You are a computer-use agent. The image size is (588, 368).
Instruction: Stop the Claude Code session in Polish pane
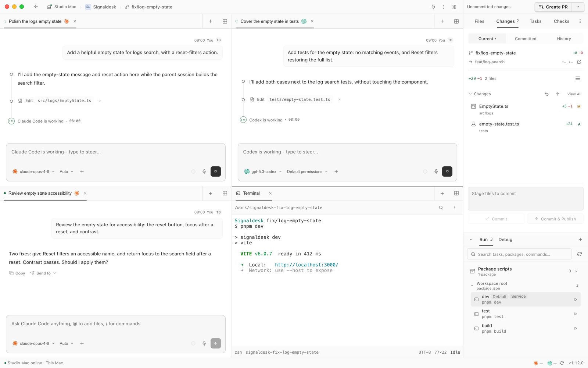pyautogui.click(x=215, y=171)
